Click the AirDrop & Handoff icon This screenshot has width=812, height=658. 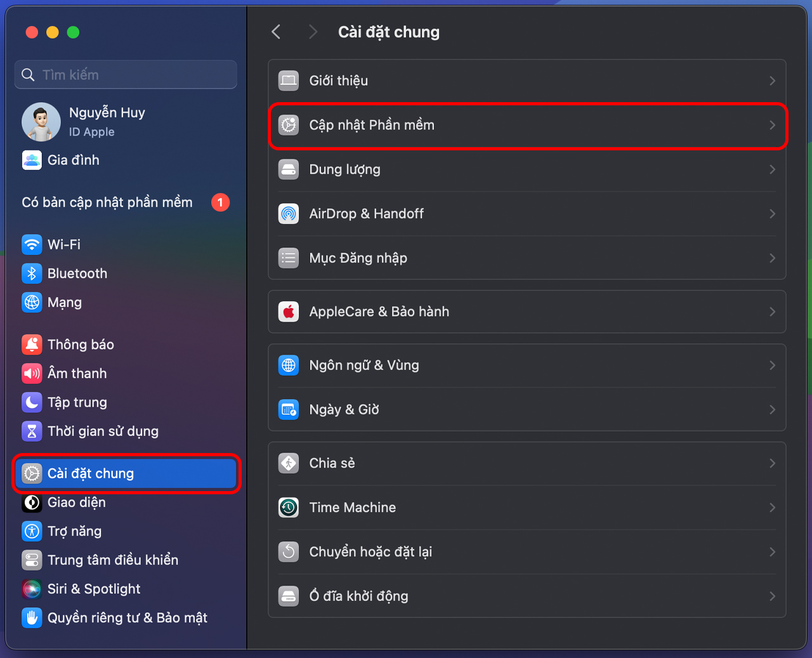point(289,214)
